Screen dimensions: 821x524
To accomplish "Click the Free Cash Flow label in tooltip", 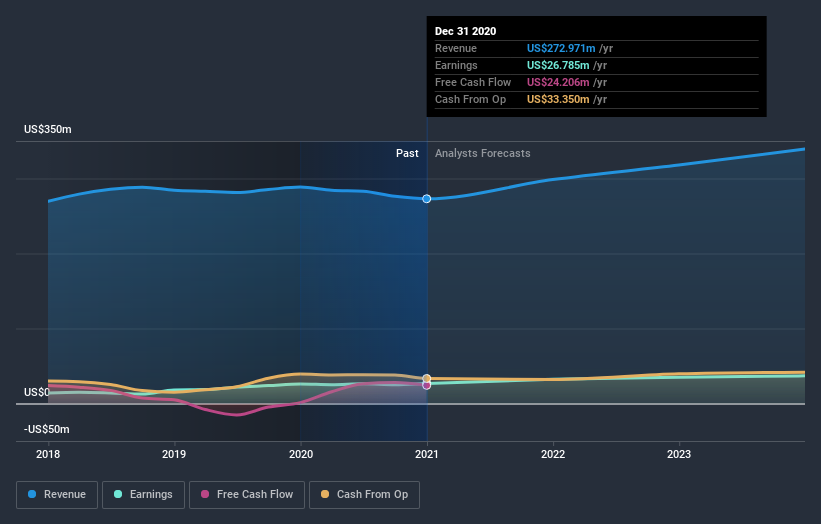I will click(473, 82).
